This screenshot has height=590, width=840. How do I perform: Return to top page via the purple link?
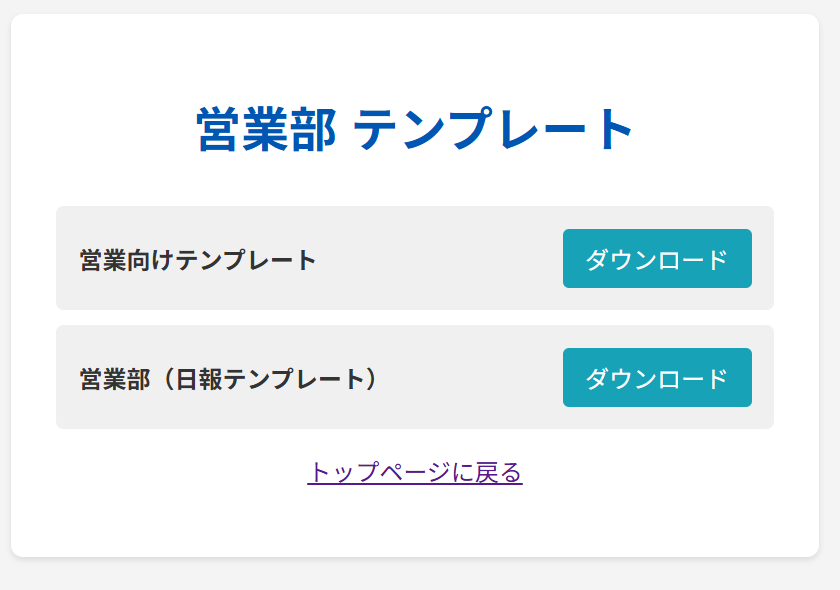coord(415,473)
